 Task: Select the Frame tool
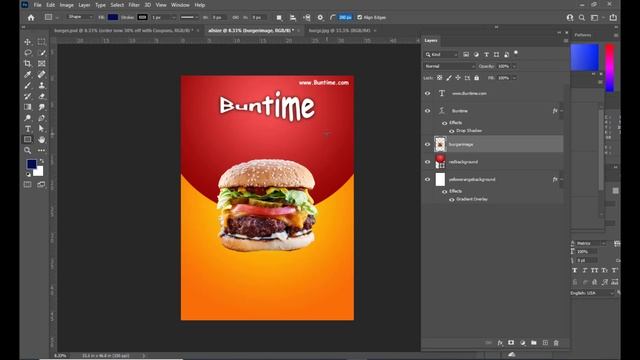[x=41, y=64]
